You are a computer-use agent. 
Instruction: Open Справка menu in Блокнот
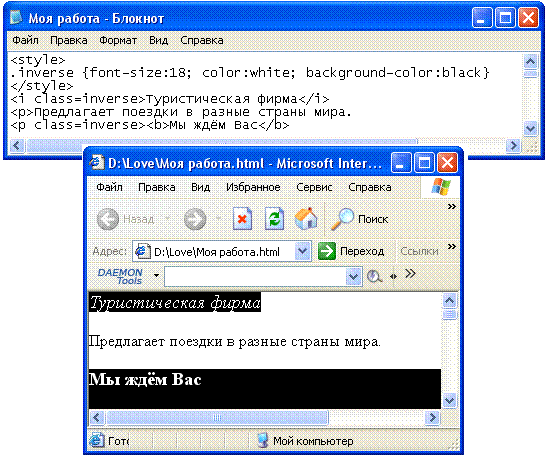coord(202,40)
